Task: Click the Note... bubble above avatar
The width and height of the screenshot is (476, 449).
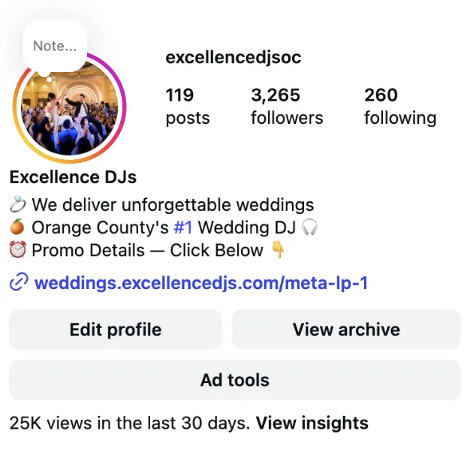Action: 55,46
